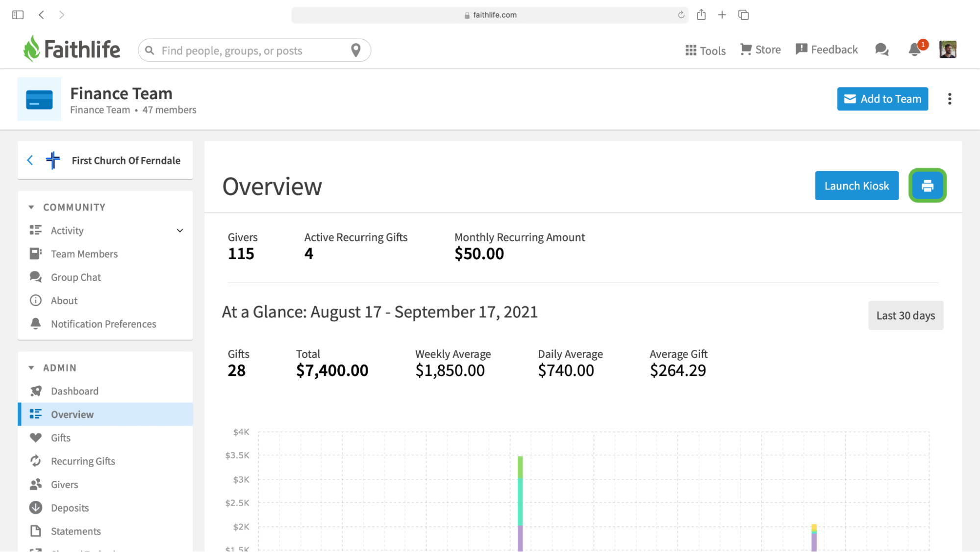Screen dimensions: 980x552
Task: Open notifications bell icon
Action: pyautogui.click(x=915, y=50)
